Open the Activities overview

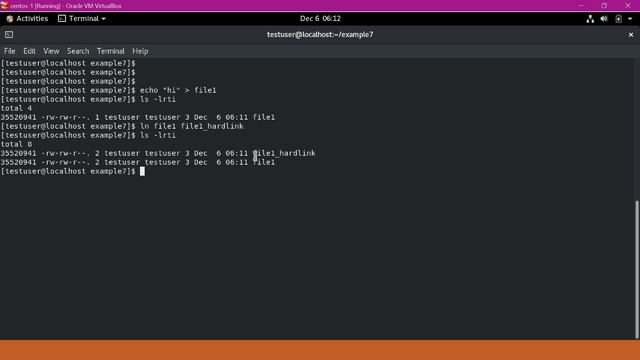tap(27, 19)
